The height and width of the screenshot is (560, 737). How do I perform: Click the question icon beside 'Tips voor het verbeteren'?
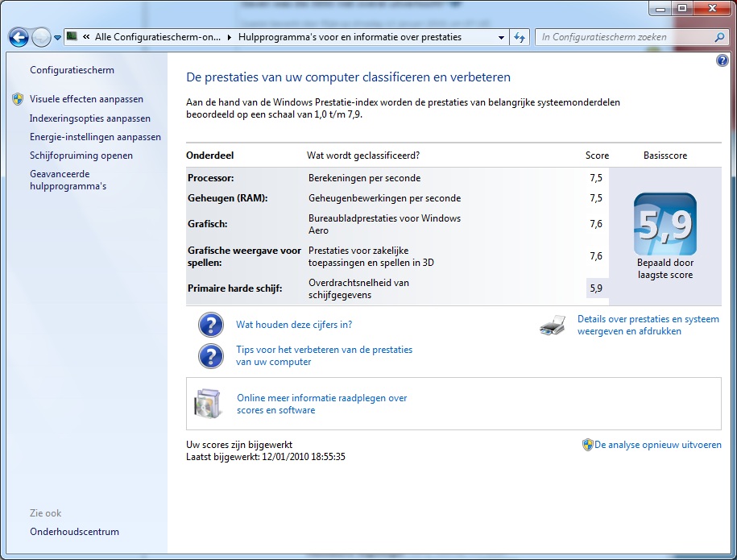(x=210, y=356)
